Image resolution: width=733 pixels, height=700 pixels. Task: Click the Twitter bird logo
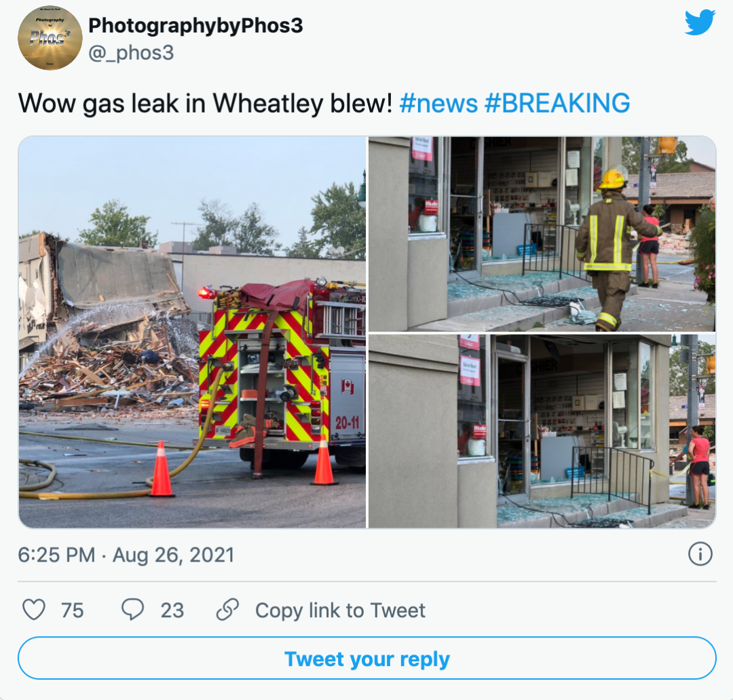click(700, 22)
